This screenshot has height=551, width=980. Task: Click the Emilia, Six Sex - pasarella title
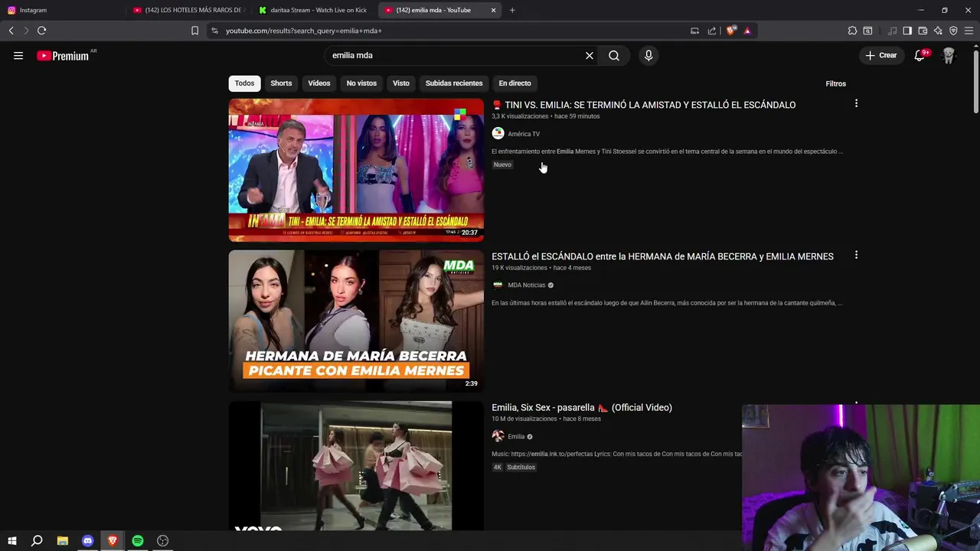point(582,407)
